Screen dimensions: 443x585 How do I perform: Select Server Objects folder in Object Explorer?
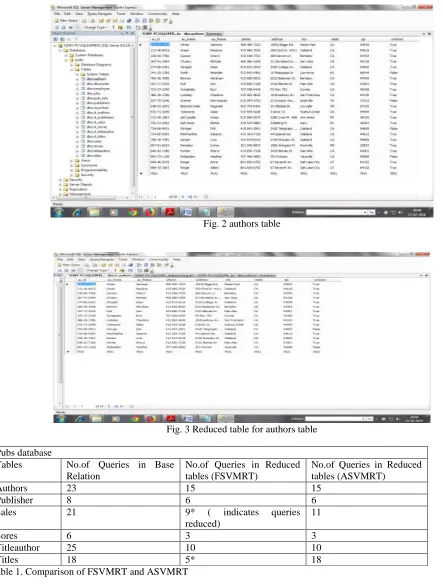(x=80, y=185)
